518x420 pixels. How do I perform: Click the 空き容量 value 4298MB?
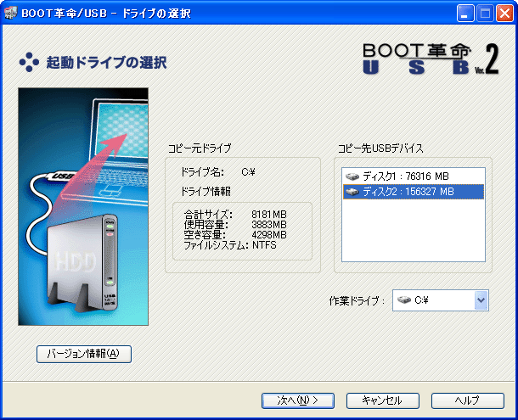coord(269,235)
